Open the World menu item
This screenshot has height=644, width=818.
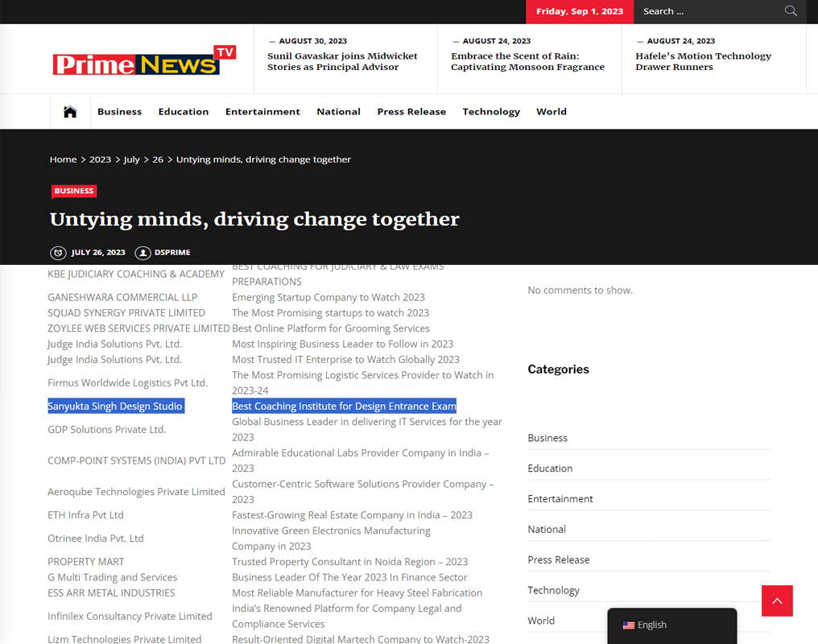click(x=552, y=112)
